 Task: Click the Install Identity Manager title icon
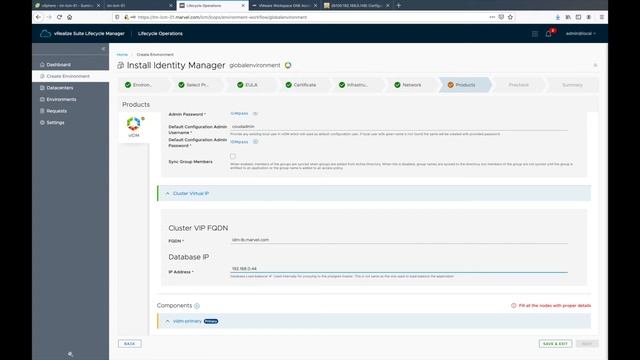coord(120,65)
